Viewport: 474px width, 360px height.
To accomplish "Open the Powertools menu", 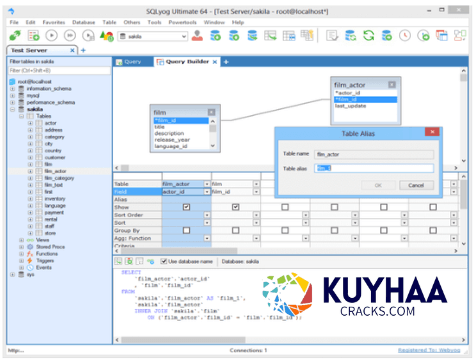I will (182, 22).
